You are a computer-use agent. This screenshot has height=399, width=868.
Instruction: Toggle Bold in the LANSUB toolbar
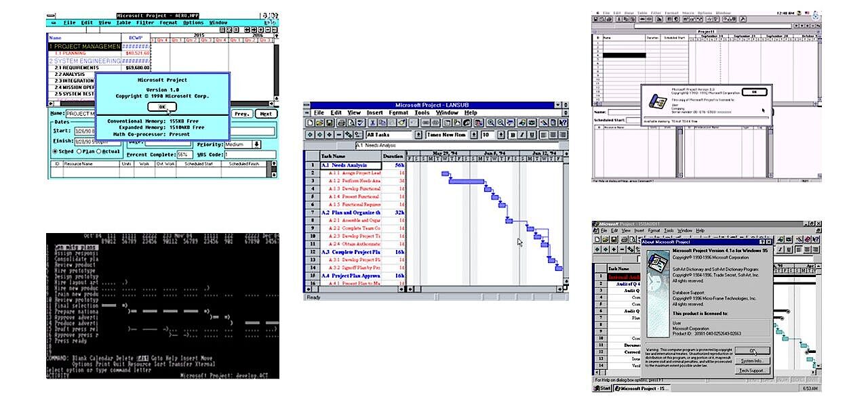[x=514, y=135]
